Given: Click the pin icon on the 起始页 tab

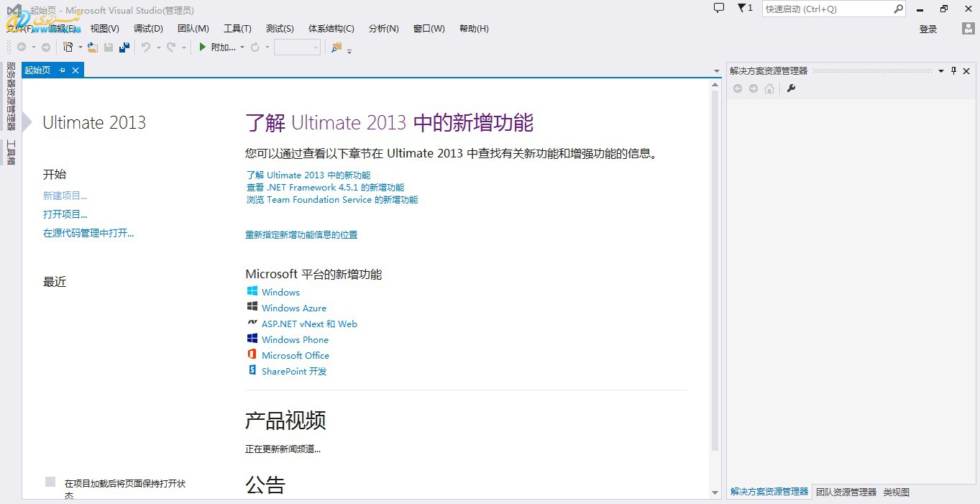Looking at the screenshot, I should (62, 70).
